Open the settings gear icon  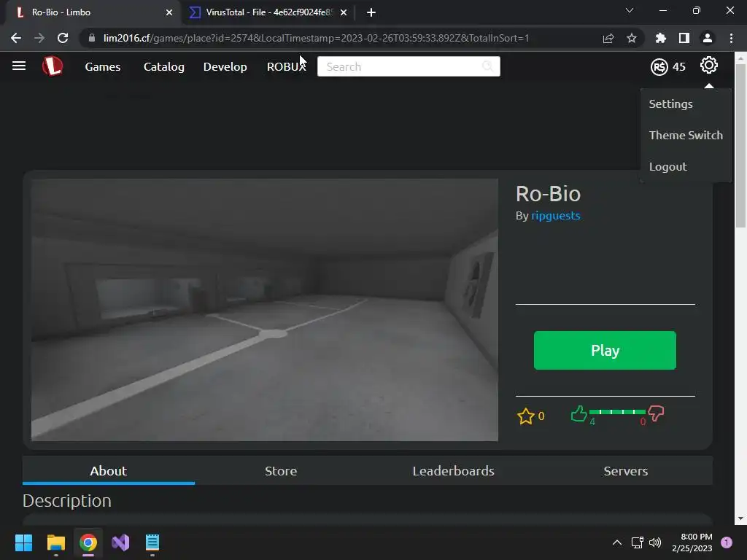(708, 65)
